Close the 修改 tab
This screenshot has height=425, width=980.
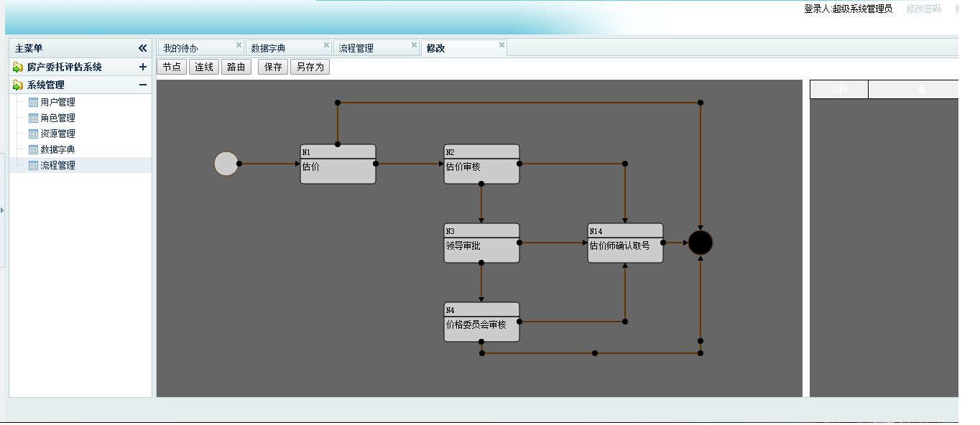pyautogui.click(x=501, y=45)
